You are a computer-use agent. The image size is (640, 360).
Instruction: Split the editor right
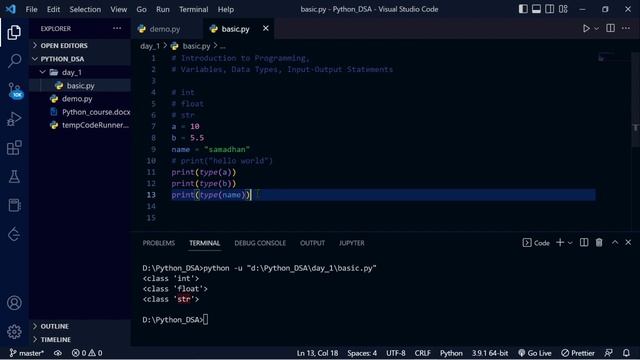coord(611,28)
